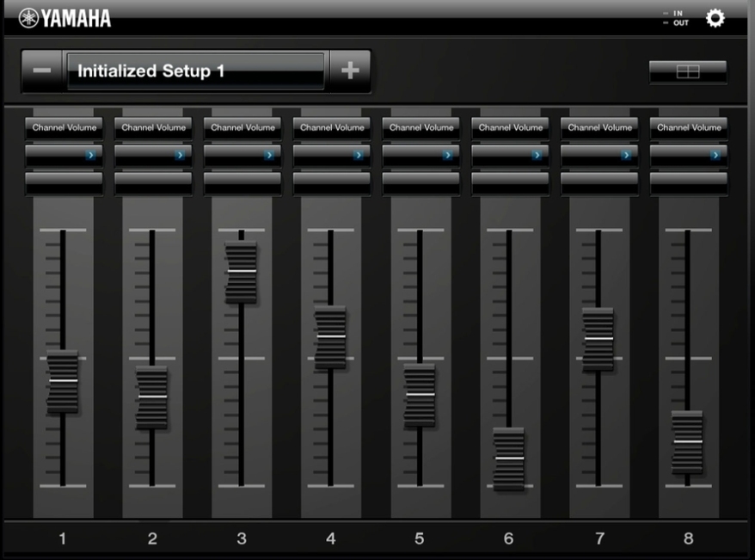Viewport: 755px width, 560px height.
Task: Click the channel 4 fader knob
Action: (x=331, y=336)
